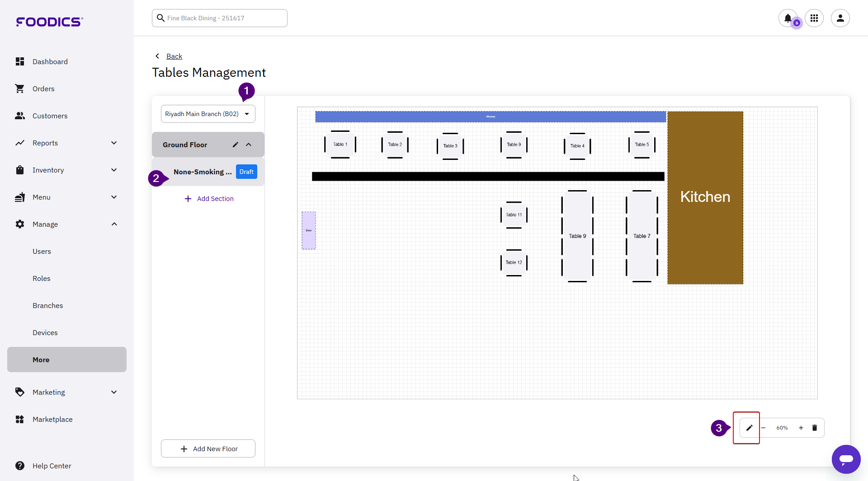Open Branches in the sidebar
The image size is (868, 481).
pos(47,305)
